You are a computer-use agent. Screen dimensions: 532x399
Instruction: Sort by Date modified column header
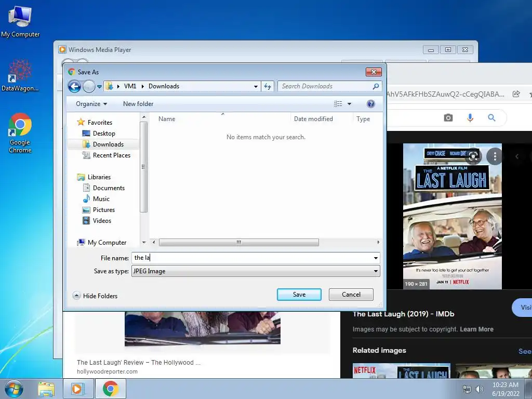313,119
